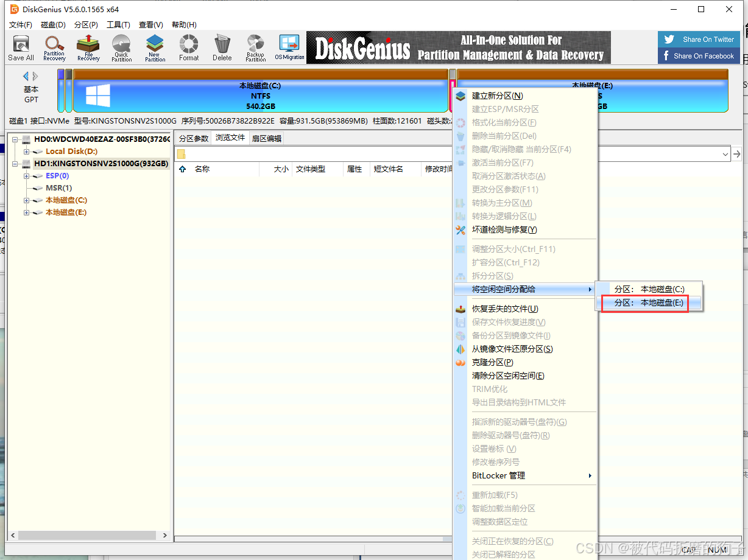Allocate free space to 分区: 本地磁盘(E:)

649,303
